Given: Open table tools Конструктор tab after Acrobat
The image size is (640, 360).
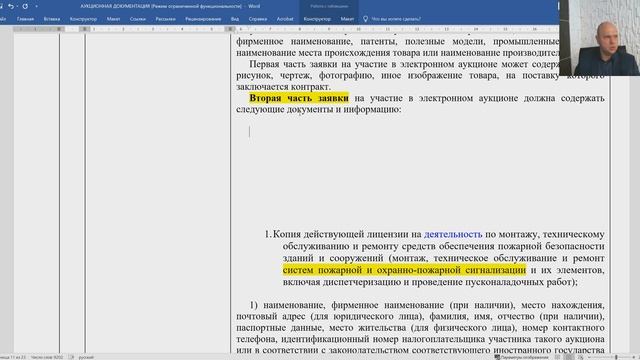Looking at the screenshot, I should pyautogui.click(x=317, y=19).
